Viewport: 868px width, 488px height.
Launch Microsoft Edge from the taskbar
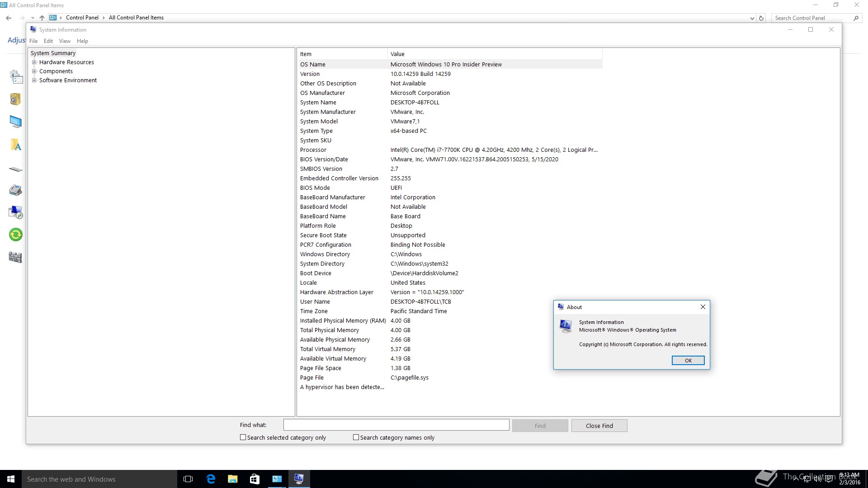coord(211,479)
